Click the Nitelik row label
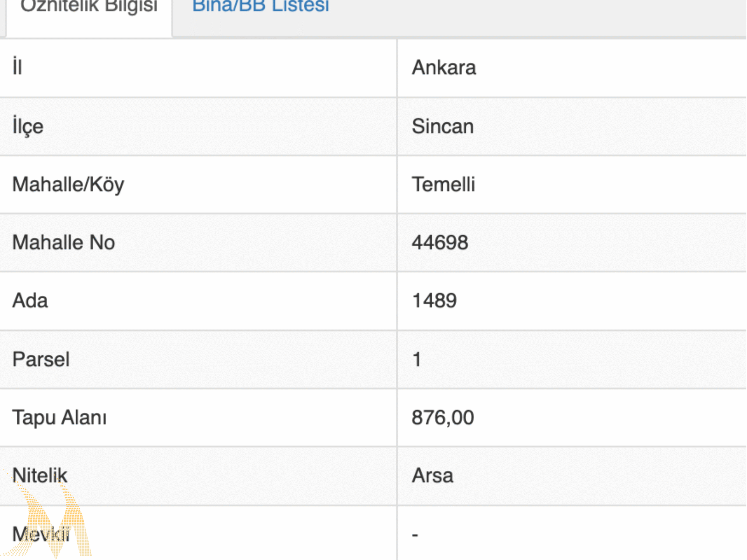747x560 pixels. tap(40, 476)
